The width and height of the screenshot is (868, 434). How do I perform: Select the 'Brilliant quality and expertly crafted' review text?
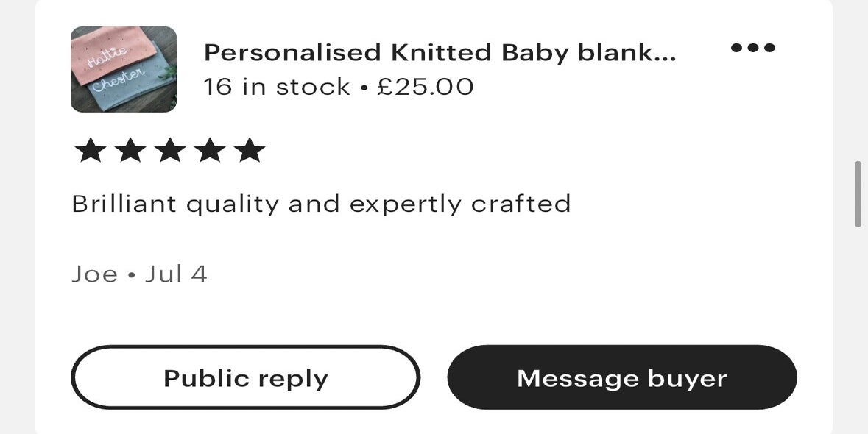click(321, 204)
